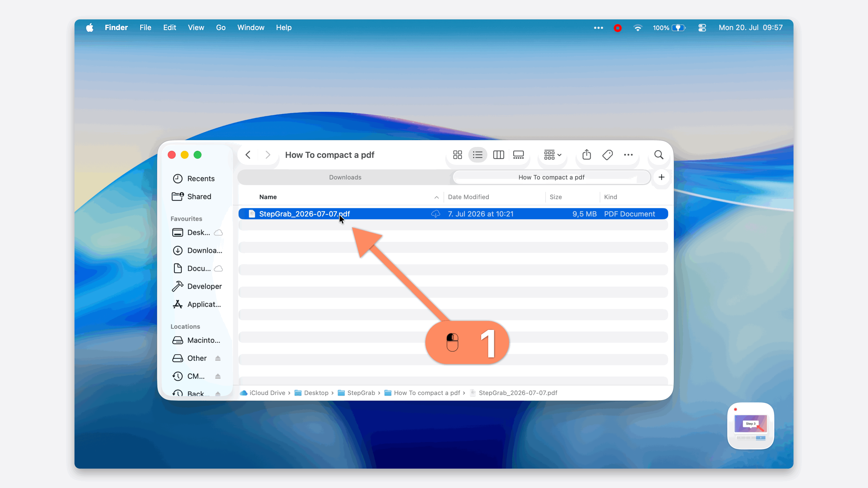Switch to column view
This screenshot has height=488, width=868.
point(498,155)
